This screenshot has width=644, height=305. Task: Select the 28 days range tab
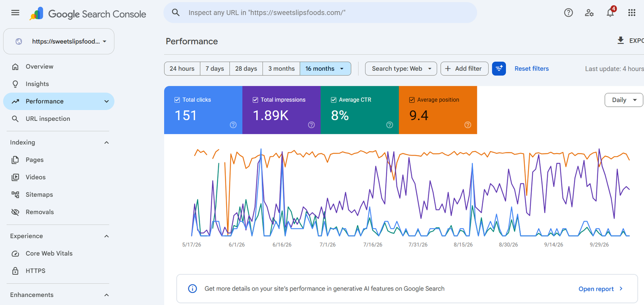point(246,68)
